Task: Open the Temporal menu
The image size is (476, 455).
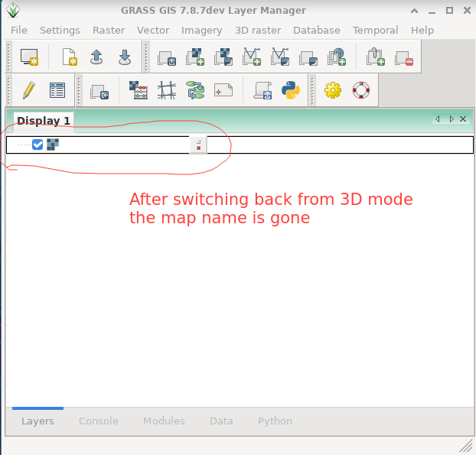Action: [375, 30]
